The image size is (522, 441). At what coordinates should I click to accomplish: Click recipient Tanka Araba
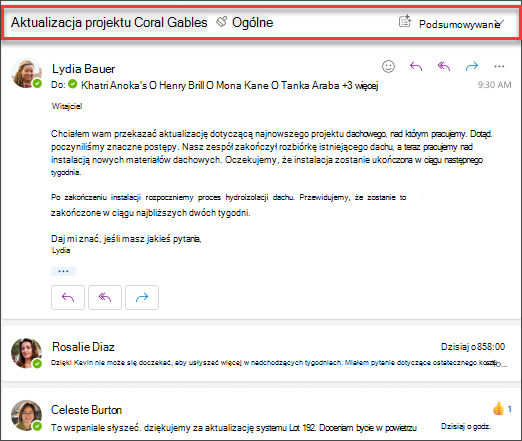tap(310, 86)
